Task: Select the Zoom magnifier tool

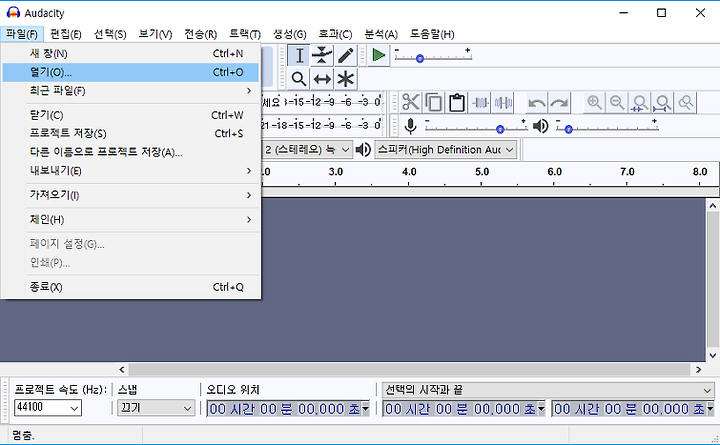Action: click(x=299, y=79)
